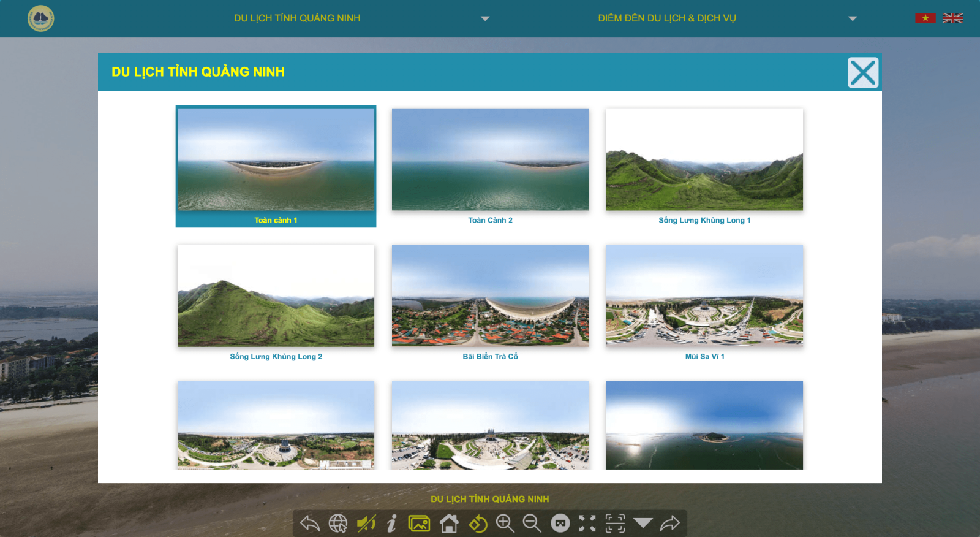Image resolution: width=980 pixels, height=537 pixels.
Task: Collapse toolbar with down triangle
Action: pyautogui.click(x=643, y=523)
